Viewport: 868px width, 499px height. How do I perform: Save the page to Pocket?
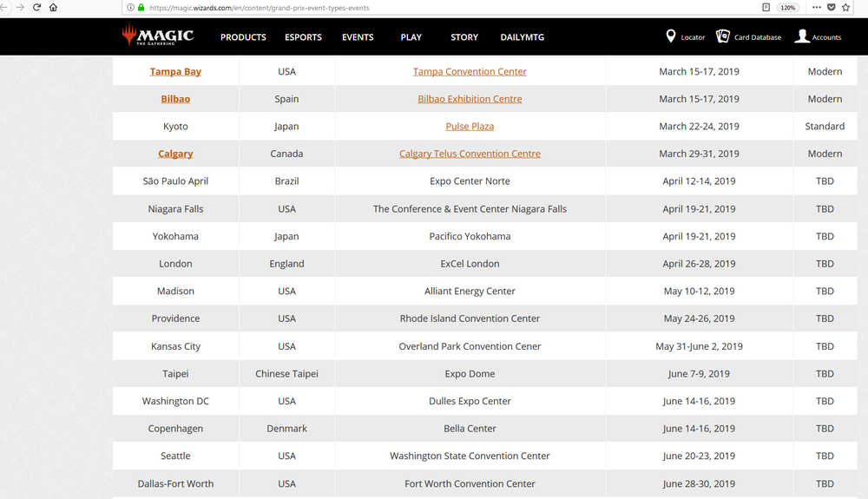pos(832,7)
